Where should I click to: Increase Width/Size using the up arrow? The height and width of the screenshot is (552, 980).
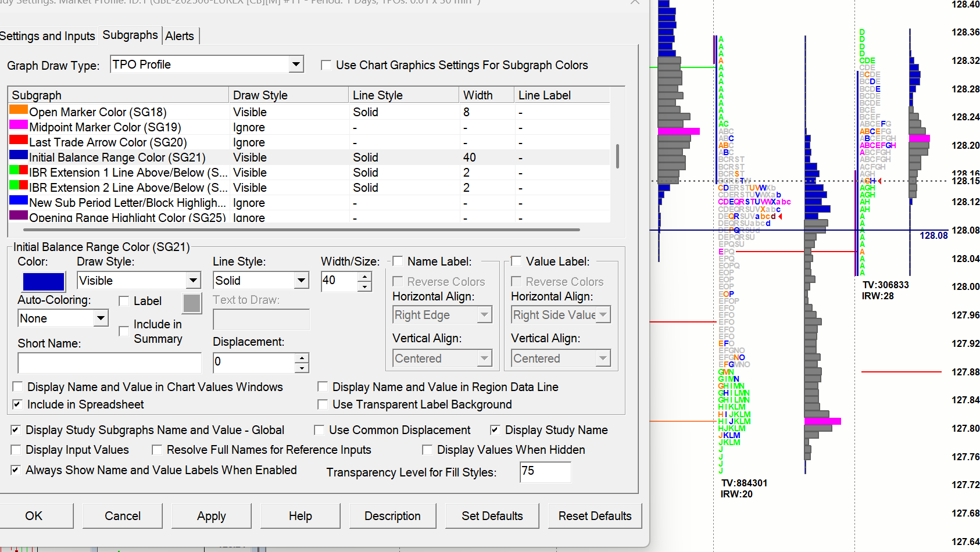(364, 276)
